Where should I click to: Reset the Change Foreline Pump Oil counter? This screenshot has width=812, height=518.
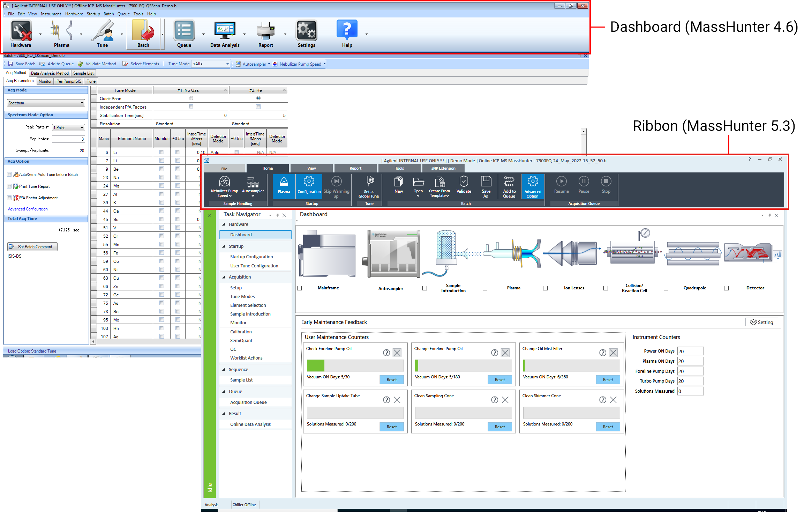pyautogui.click(x=500, y=380)
